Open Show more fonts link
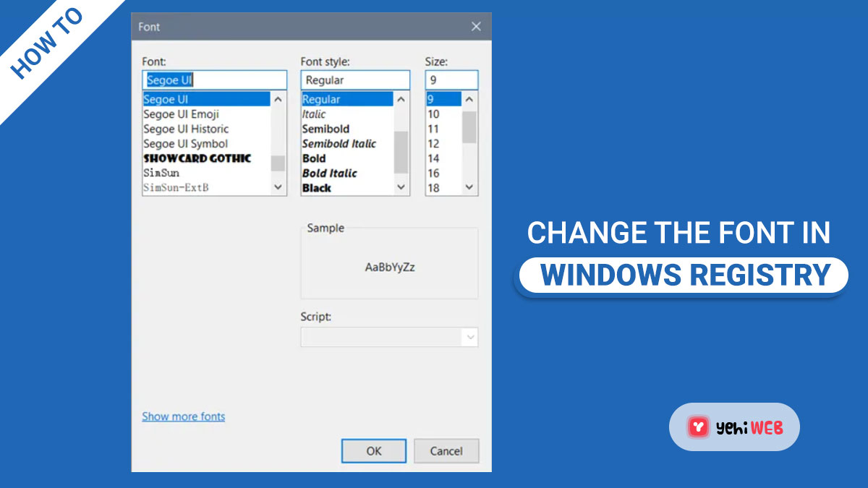This screenshot has width=868, height=488. pyautogui.click(x=183, y=416)
